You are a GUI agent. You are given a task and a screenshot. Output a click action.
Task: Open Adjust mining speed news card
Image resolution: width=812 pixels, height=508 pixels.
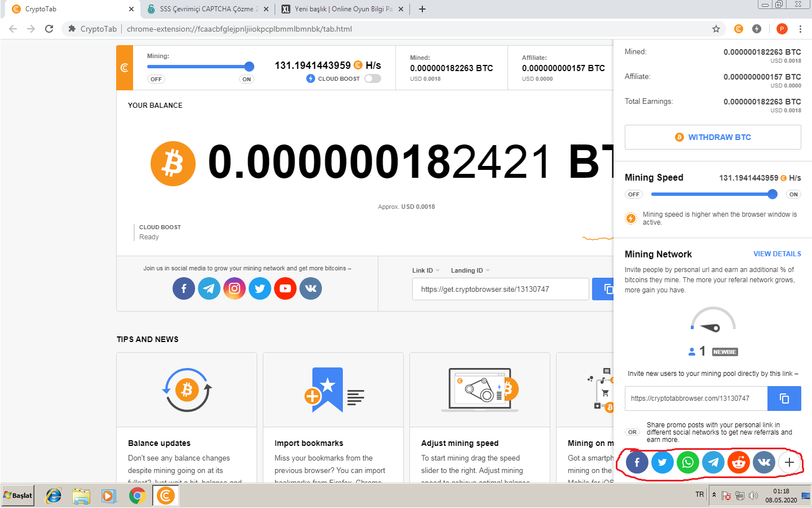tap(480, 418)
